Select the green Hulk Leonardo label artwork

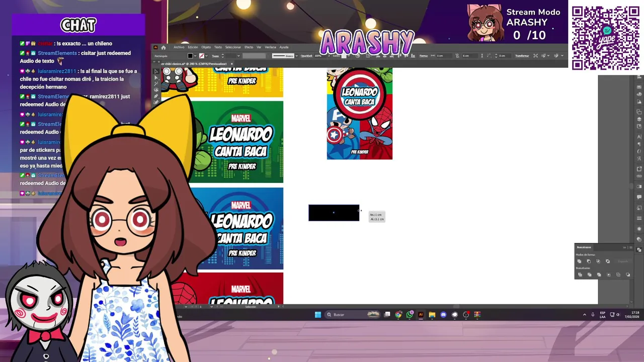click(236, 142)
